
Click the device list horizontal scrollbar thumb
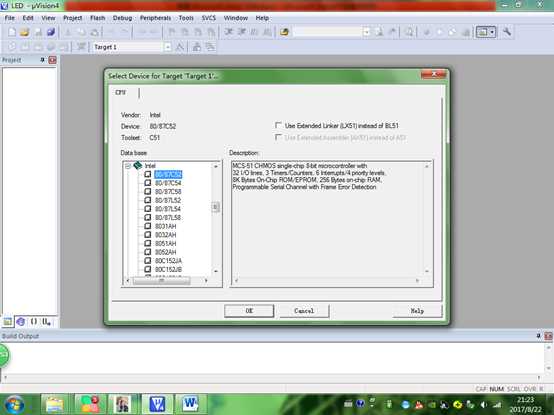(x=161, y=280)
